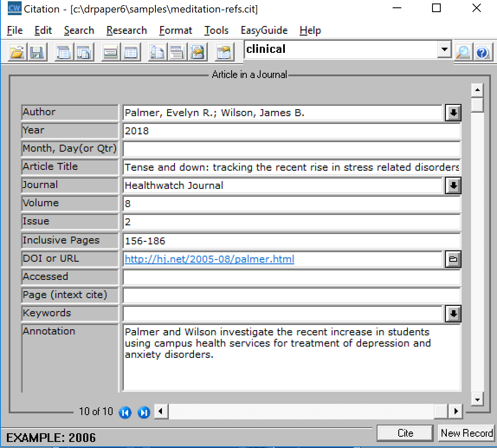Click the folder icon beside DOI or URL
497x448 pixels.
[453, 260]
